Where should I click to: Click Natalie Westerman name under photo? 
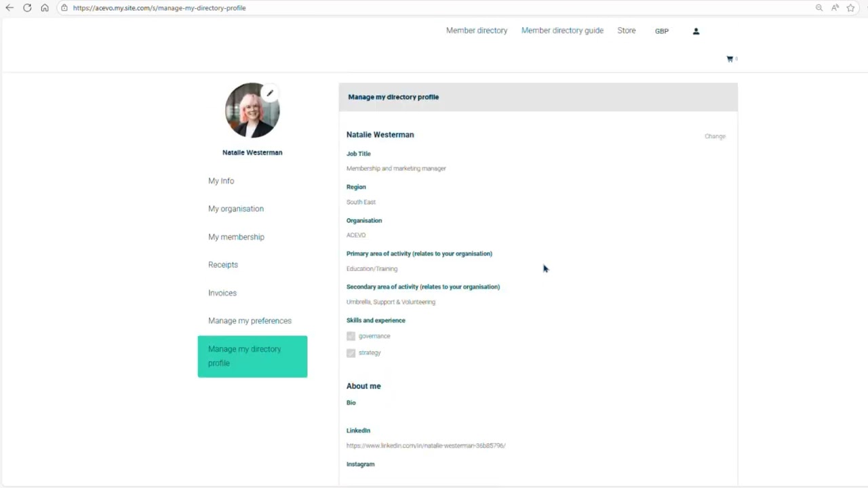[x=252, y=152]
